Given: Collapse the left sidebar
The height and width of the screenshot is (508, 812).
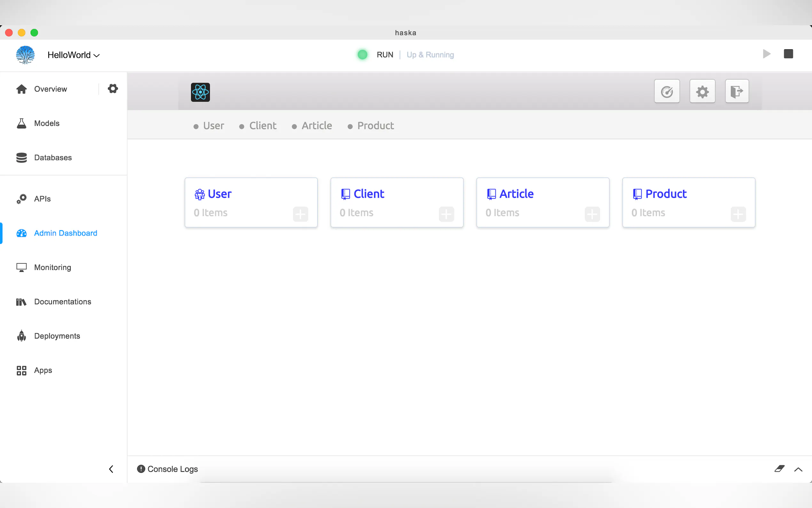Looking at the screenshot, I should point(111,469).
